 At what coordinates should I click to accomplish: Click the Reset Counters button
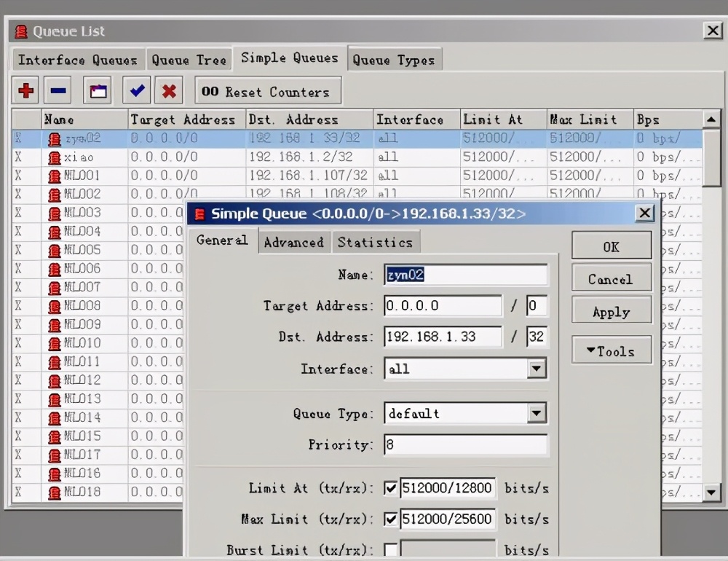[267, 92]
